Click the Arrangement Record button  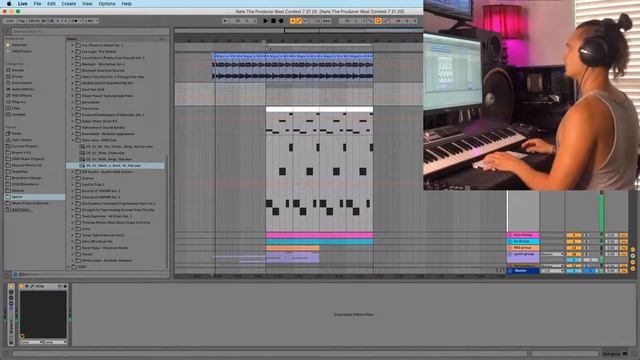coord(281,21)
